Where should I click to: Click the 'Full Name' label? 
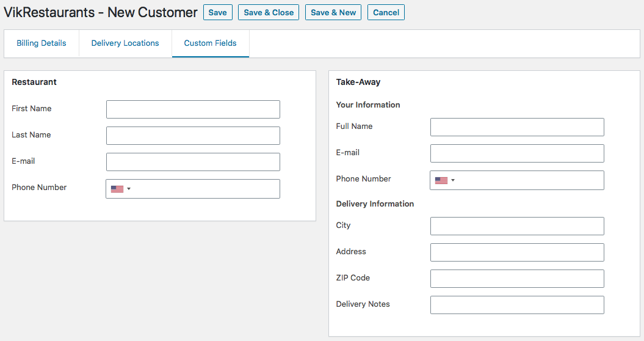pos(354,127)
